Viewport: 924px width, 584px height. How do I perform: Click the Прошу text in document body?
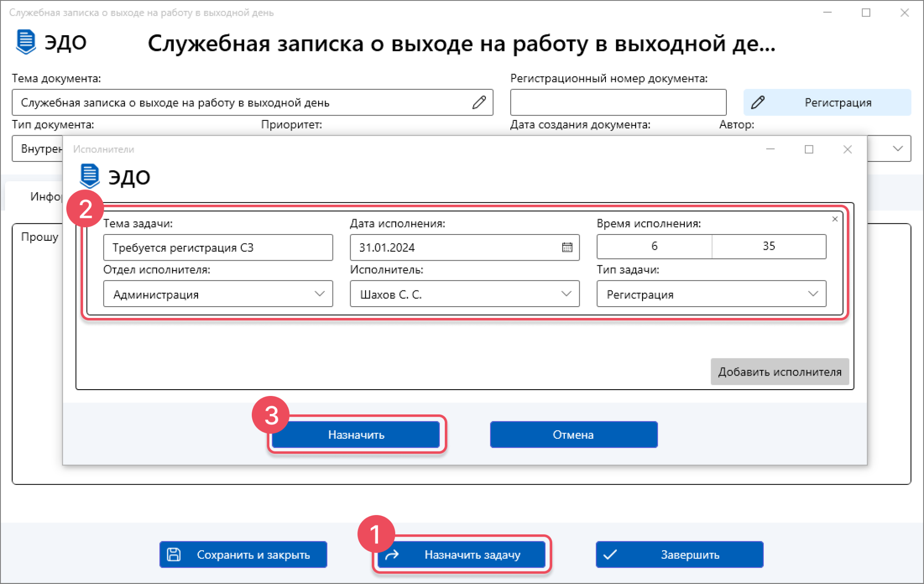pyautogui.click(x=40, y=237)
